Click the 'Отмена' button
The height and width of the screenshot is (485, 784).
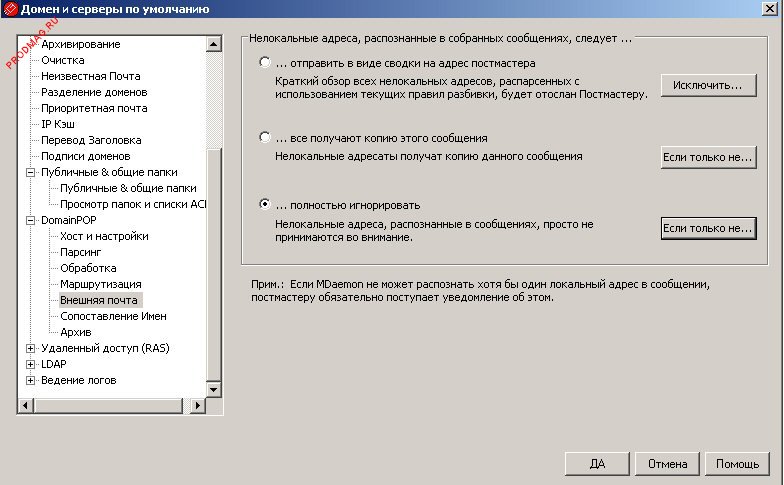667,464
